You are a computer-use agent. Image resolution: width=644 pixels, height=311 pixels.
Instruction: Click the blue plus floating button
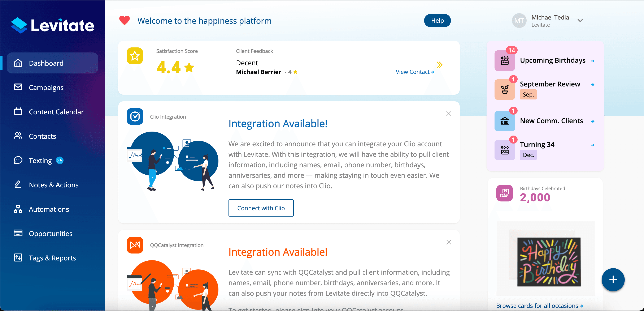point(613,280)
